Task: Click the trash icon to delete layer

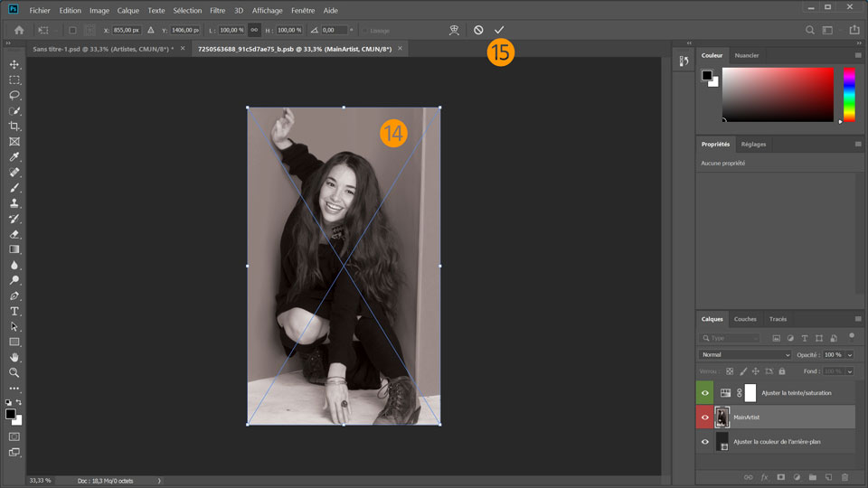Action: click(x=844, y=476)
